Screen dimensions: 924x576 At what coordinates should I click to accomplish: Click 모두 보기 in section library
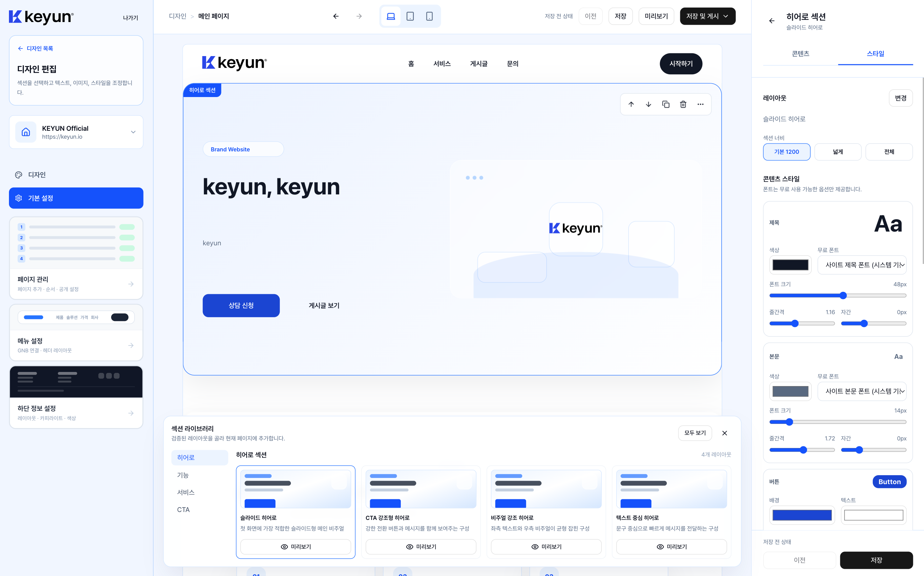click(x=695, y=433)
